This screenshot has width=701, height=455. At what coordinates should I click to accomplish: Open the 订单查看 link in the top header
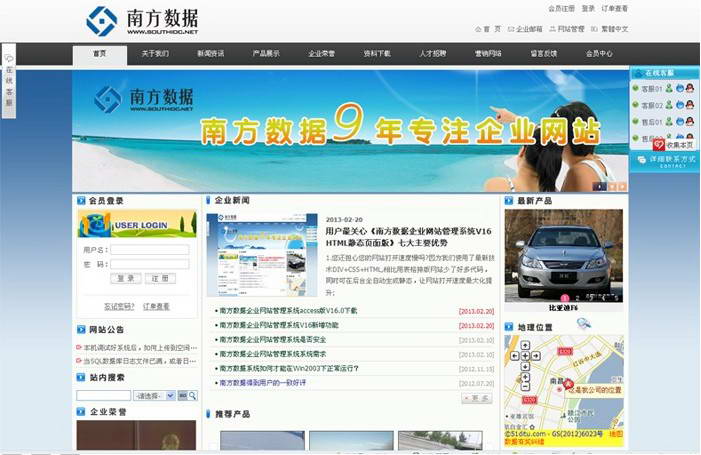615,8
